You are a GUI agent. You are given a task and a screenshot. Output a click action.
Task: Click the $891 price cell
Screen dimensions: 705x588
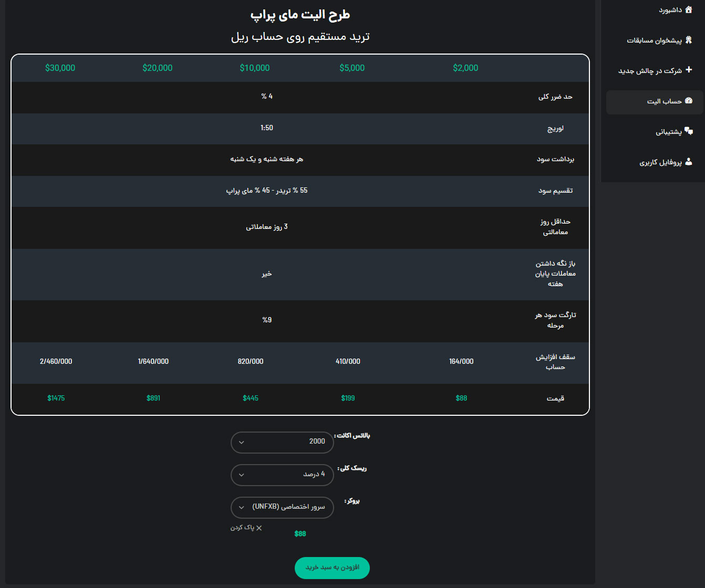point(153,398)
